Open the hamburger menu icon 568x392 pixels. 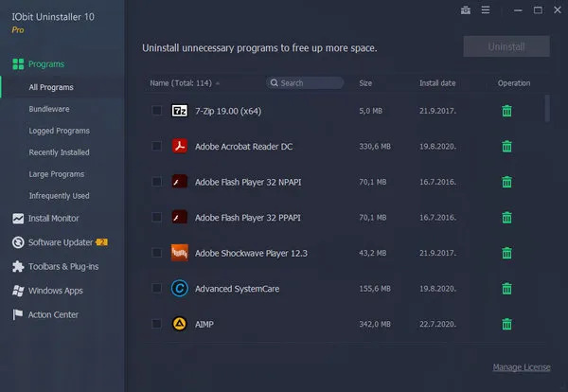click(x=486, y=9)
